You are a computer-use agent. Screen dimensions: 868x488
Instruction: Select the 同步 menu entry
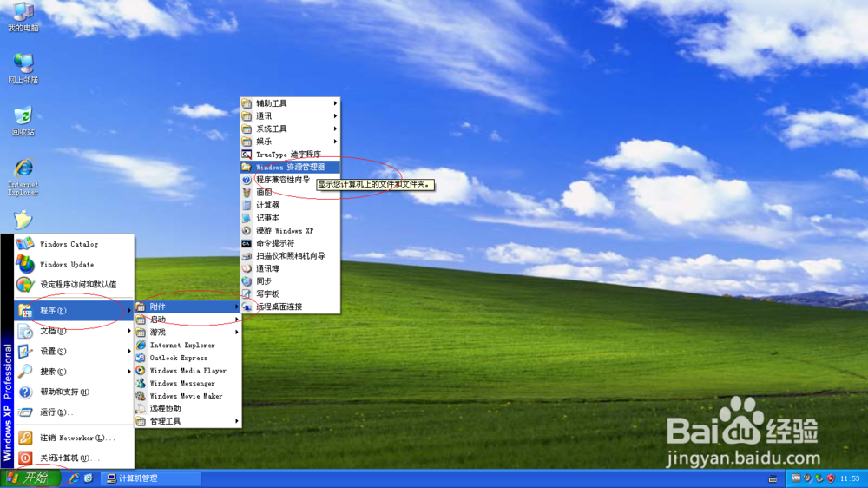coord(291,281)
